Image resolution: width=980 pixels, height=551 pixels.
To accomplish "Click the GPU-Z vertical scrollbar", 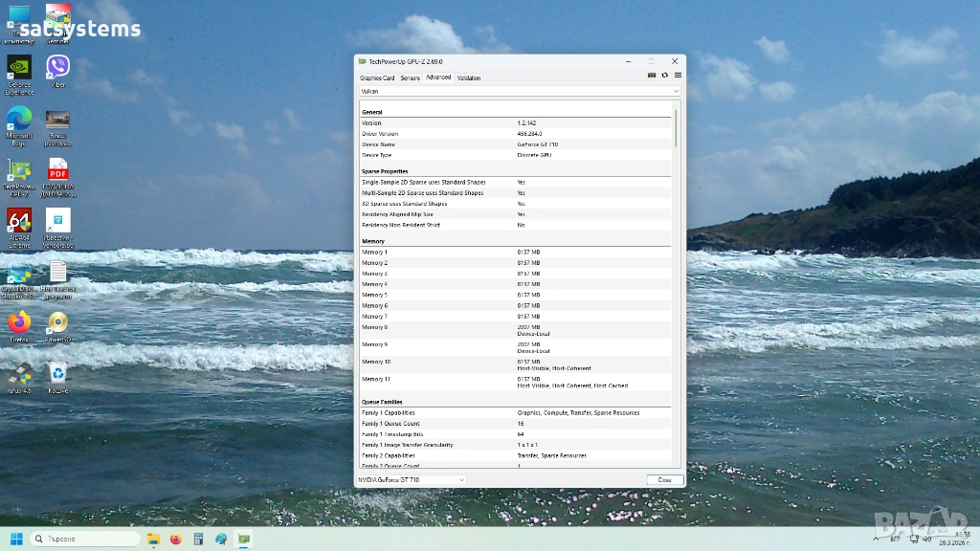I will (676, 129).
